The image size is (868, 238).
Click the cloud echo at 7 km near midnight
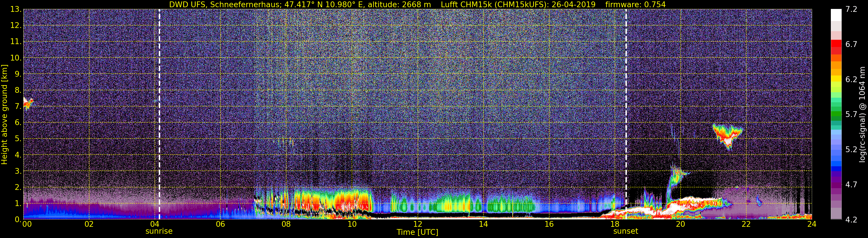(28, 103)
